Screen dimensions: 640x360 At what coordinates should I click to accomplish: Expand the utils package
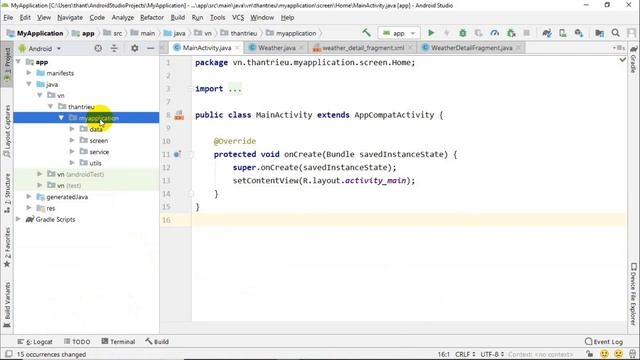tap(72, 162)
